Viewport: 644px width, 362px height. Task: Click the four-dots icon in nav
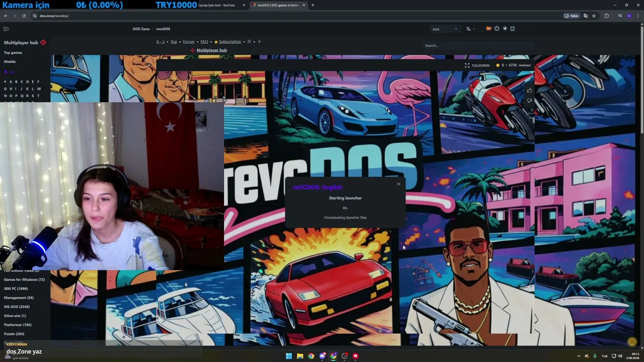coord(249,42)
